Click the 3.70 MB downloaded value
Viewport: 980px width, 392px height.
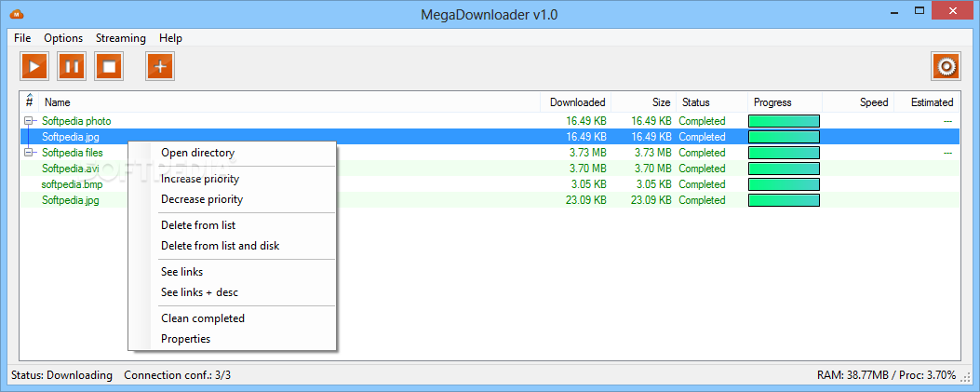(x=587, y=169)
